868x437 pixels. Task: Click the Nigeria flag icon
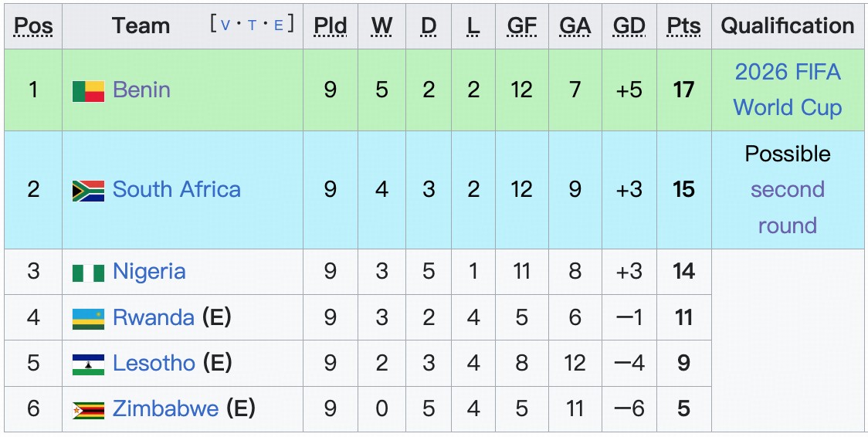tap(88, 273)
